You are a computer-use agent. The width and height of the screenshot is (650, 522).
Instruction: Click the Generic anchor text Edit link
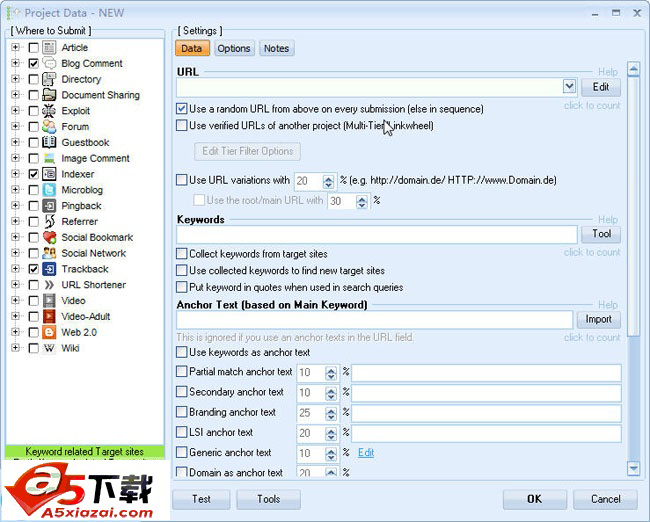click(x=366, y=452)
